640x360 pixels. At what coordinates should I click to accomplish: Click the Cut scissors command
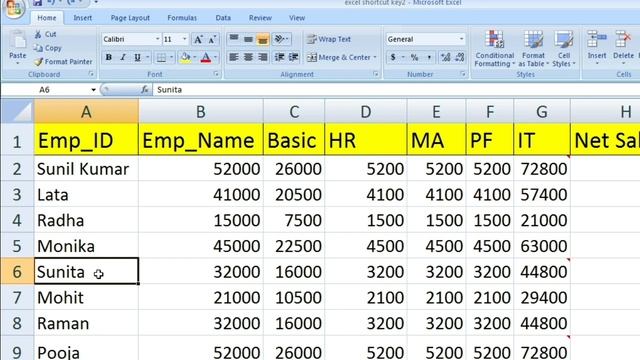(x=46, y=34)
